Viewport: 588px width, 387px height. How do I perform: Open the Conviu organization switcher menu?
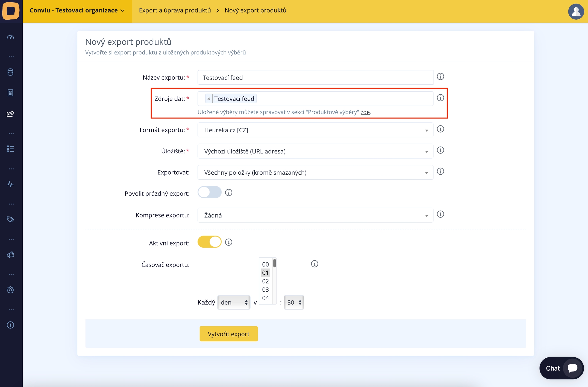[x=77, y=10]
